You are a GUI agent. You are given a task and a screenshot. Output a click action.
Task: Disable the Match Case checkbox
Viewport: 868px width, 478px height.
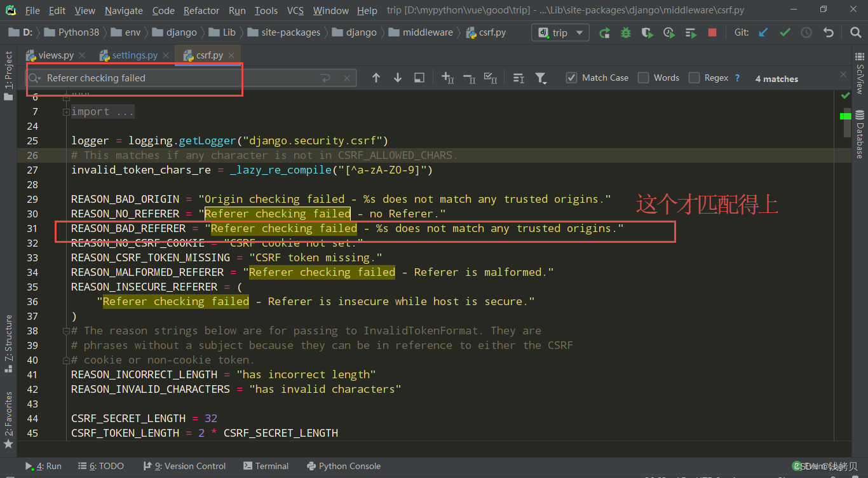click(x=571, y=78)
